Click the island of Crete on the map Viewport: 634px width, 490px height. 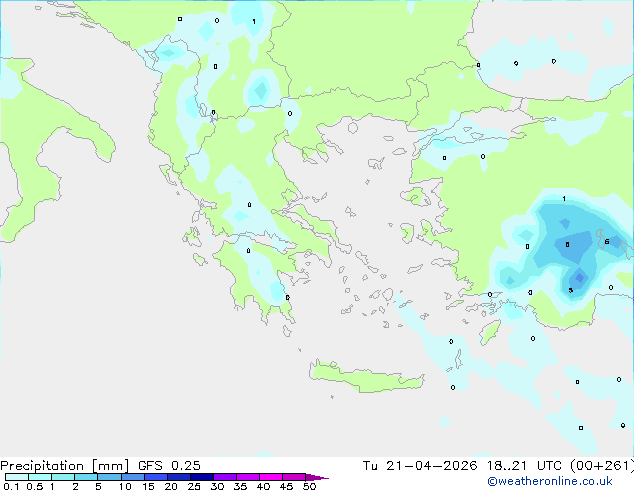pyautogui.click(x=366, y=376)
